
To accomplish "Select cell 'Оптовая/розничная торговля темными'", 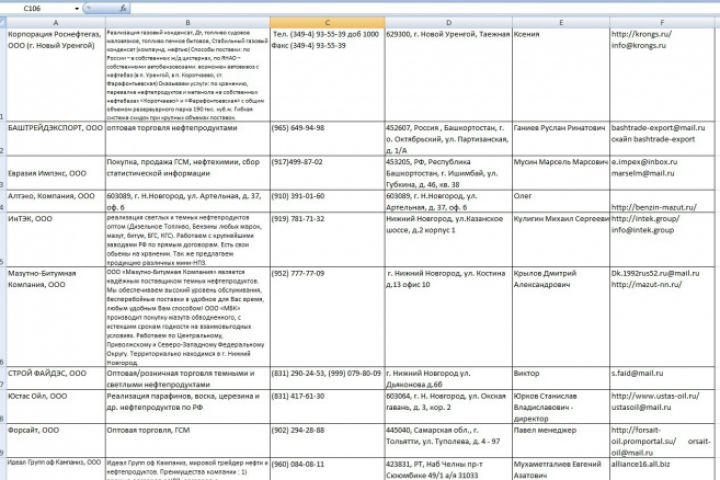I will pyautogui.click(x=188, y=378).
